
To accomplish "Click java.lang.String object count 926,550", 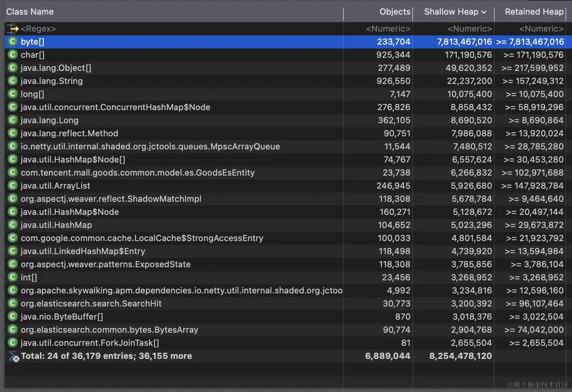I will click(393, 81).
